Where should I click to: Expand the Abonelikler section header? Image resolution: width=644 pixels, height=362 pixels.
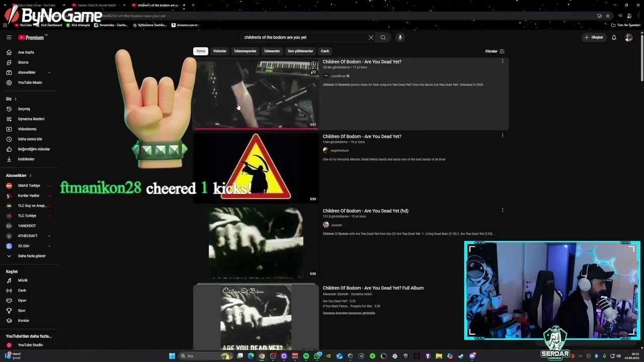19,175
